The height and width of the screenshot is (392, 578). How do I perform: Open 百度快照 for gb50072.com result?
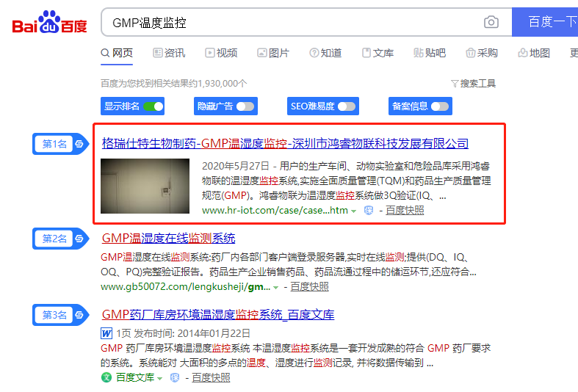pyautogui.click(x=309, y=286)
